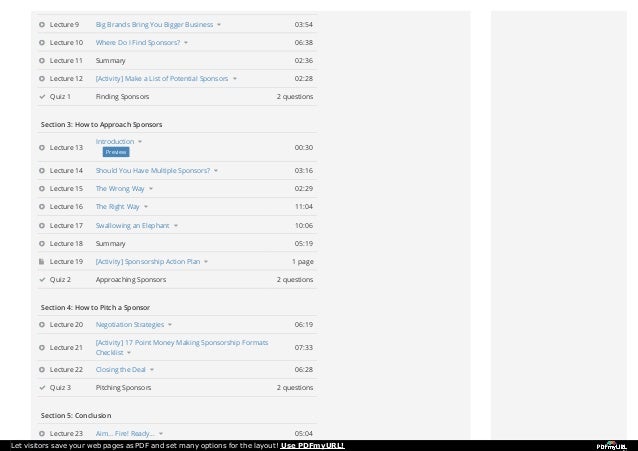
Task: Click the play icon beside Lecture 14
Action: click(42, 171)
